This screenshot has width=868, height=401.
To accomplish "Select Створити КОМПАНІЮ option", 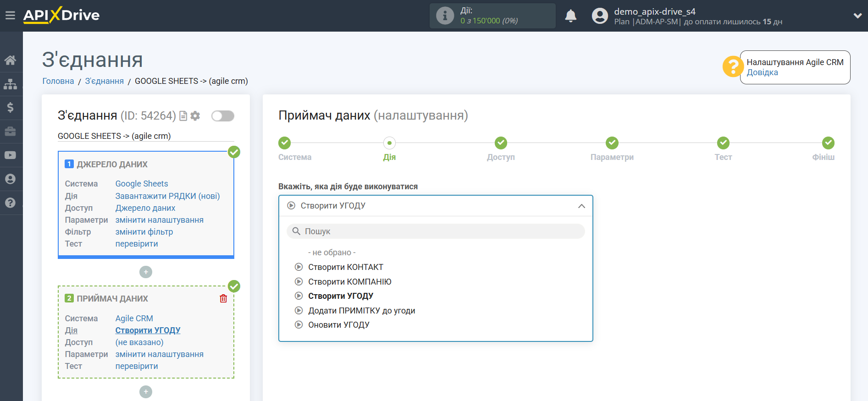I will click(350, 282).
